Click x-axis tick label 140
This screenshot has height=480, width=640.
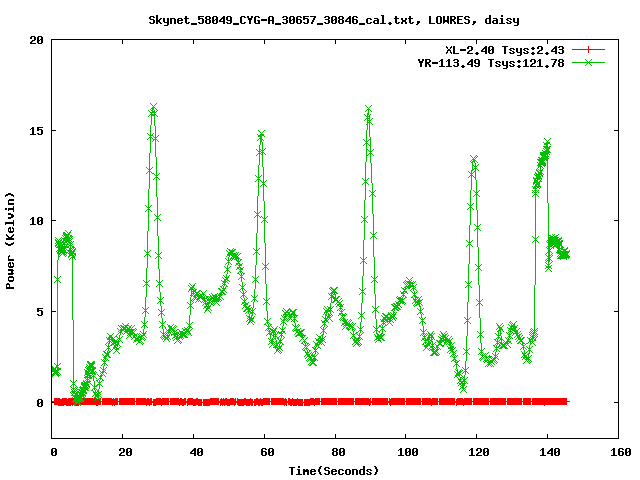[x=550, y=452]
